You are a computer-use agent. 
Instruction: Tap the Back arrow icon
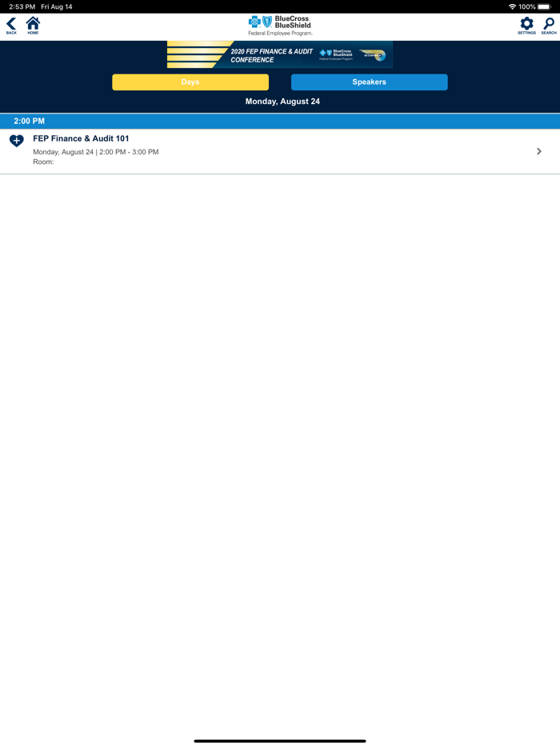[11, 26]
